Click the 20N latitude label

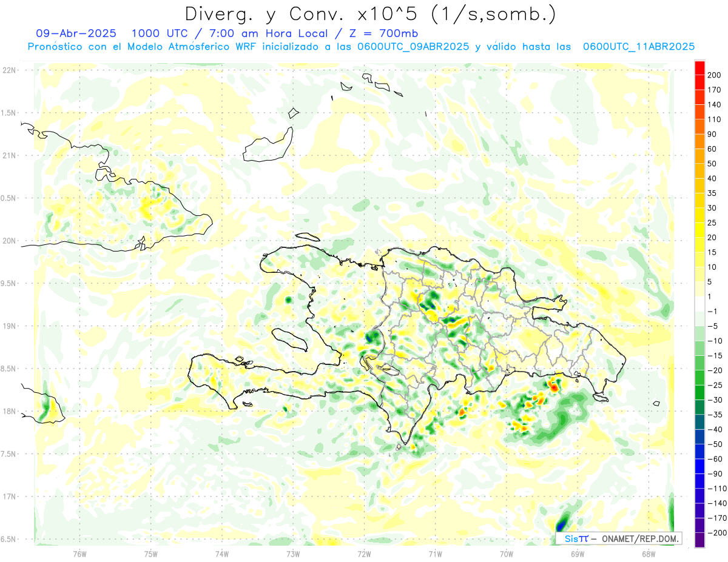pyautogui.click(x=8, y=241)
